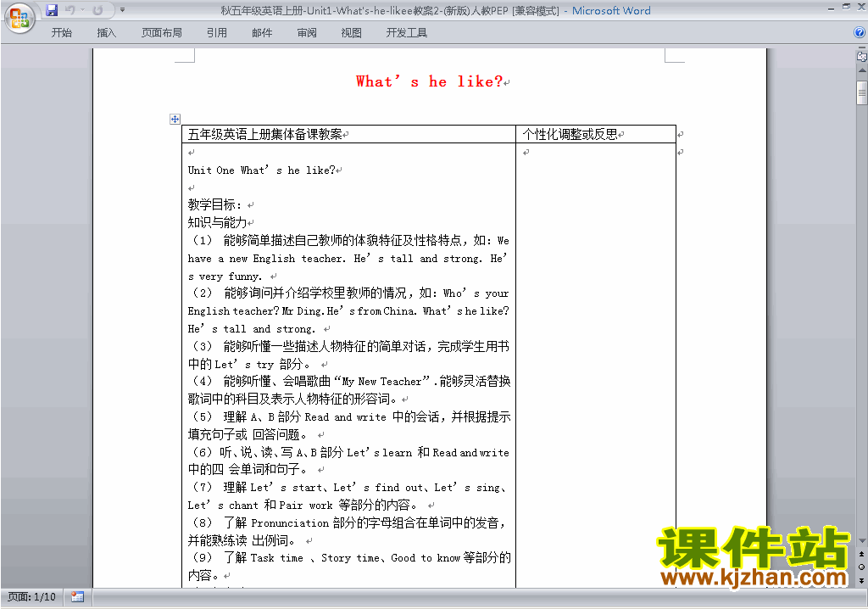This screenshot has width=868, height=609.
Task: Save the document with the floppy disk icon
Action: tap(52, 10)
